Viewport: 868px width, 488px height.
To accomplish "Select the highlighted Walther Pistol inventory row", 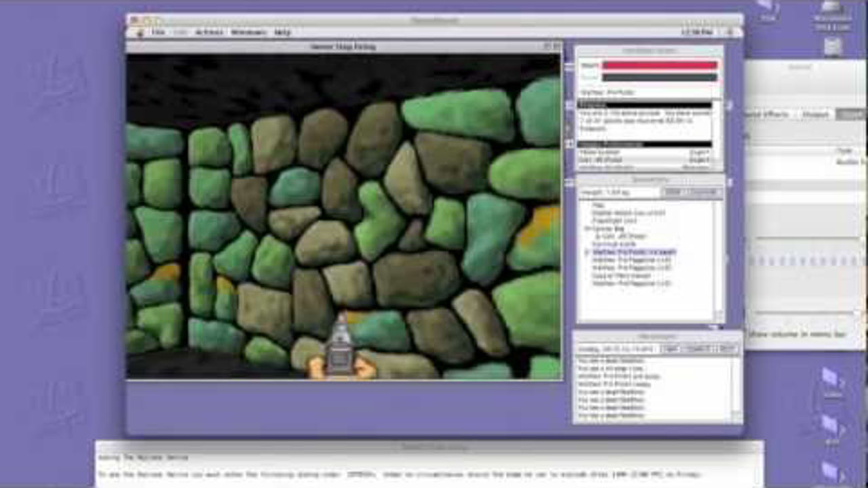I will pyautogui.click(x=634, y=252).
